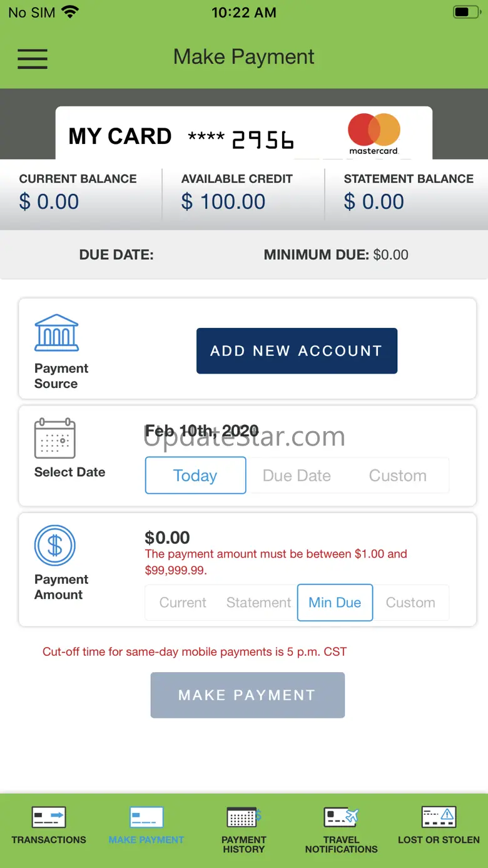This screenshot has width=488, height=868.
Task: Tap the My Card Mastercard banner
Action: 244,133
